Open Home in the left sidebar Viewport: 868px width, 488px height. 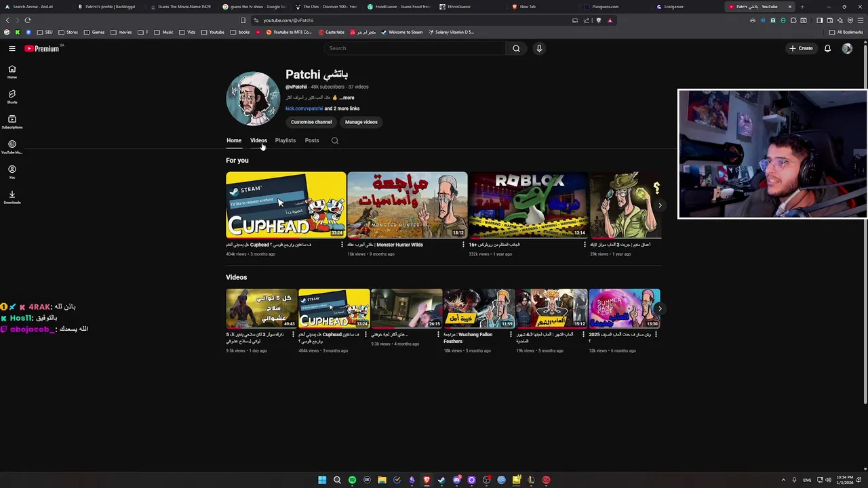coord(12,72)
